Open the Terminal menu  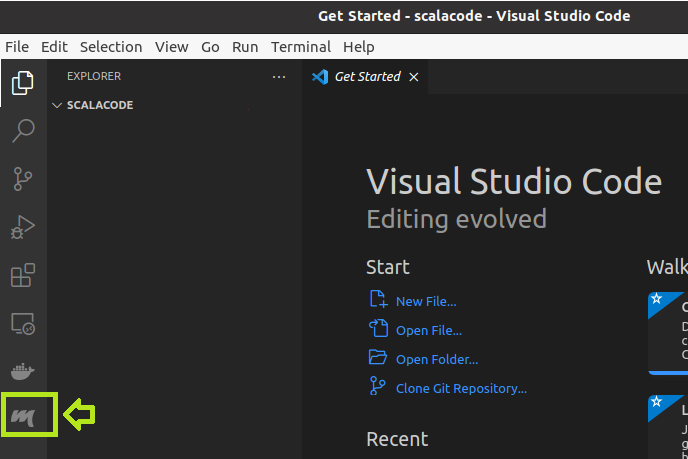(x=301, y=47)
